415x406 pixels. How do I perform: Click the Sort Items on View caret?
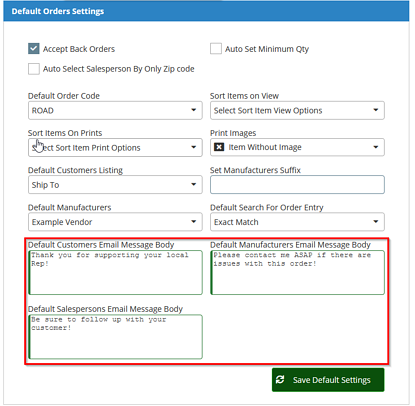376,110
